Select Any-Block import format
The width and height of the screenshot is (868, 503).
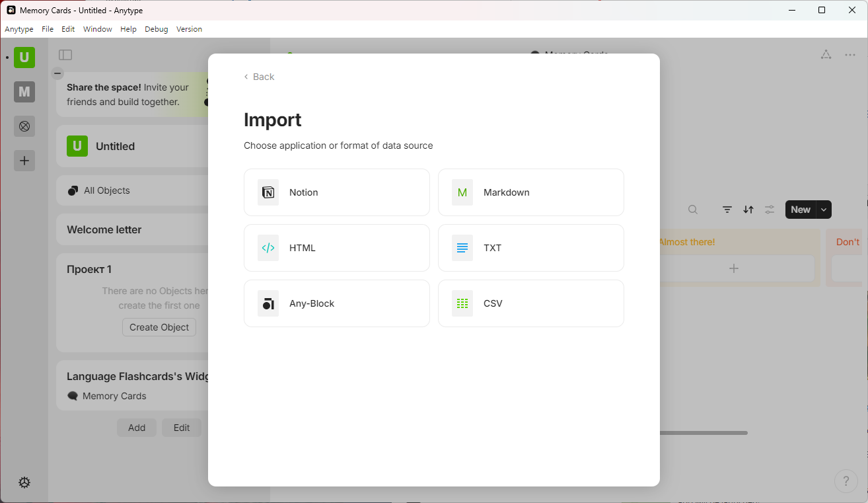336,303
